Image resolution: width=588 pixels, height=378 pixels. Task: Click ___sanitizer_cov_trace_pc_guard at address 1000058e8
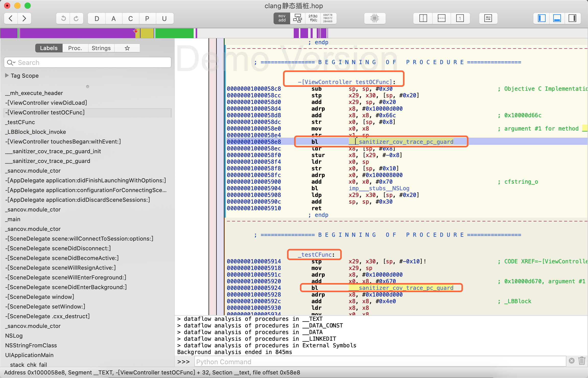coord(401,142)
